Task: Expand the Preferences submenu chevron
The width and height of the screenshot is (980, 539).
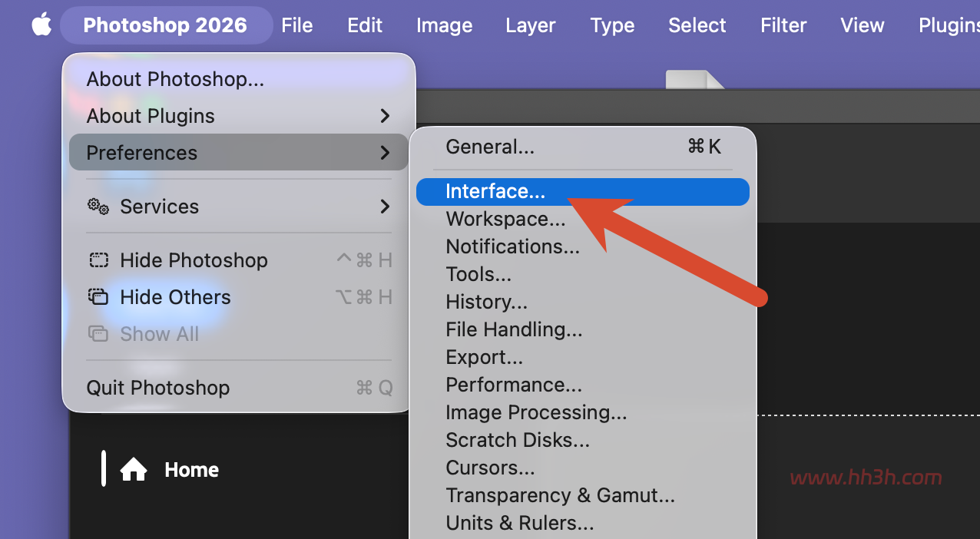Action: [x=385, y=153]
